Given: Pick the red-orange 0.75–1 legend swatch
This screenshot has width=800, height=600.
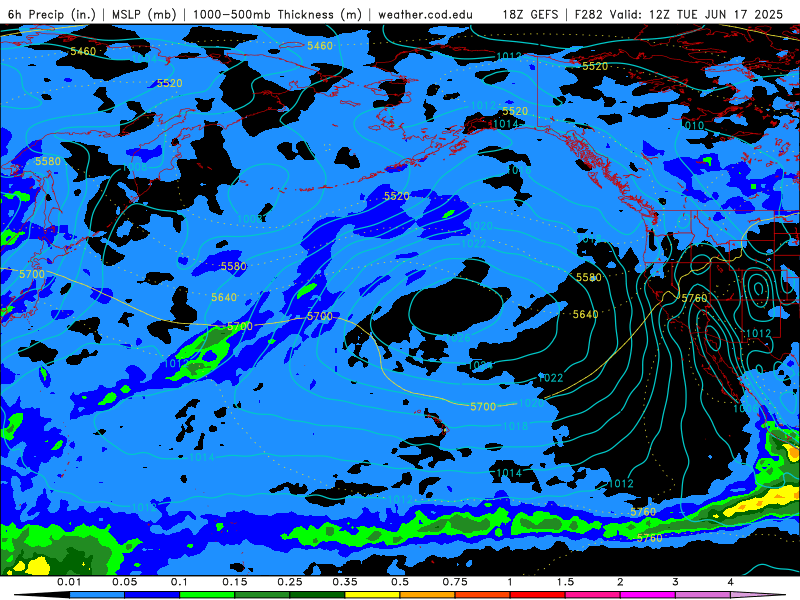Looking at the screenshot, I should pos(483,595).
